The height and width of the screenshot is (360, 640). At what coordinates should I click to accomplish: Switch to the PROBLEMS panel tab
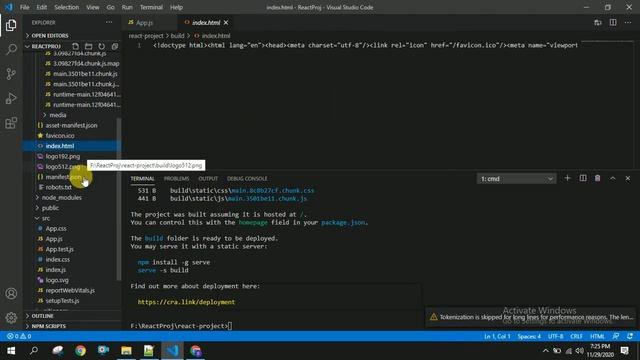pyautogui.click(x=176, y=179)
